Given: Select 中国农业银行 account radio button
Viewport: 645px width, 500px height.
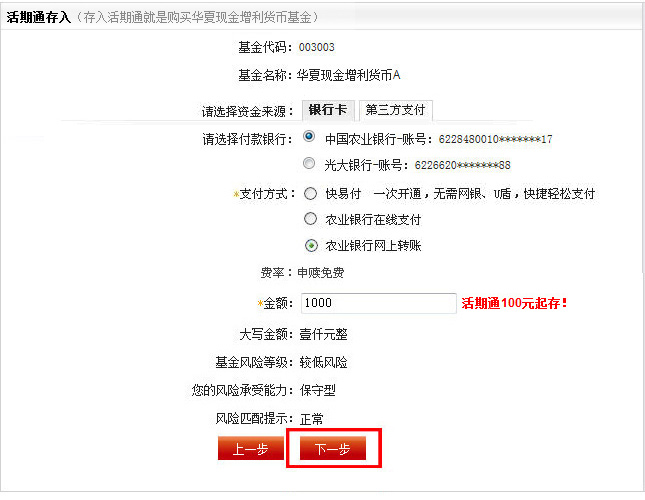Looking at the screenshot, I should pyautogui.click(x=309, y=136).
